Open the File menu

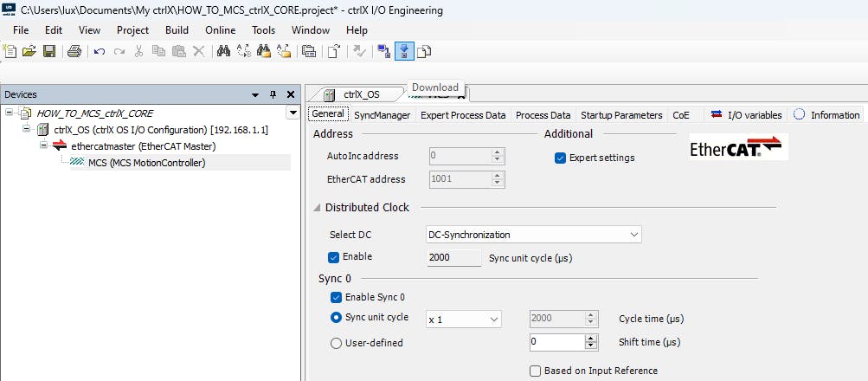click(21, 30)
